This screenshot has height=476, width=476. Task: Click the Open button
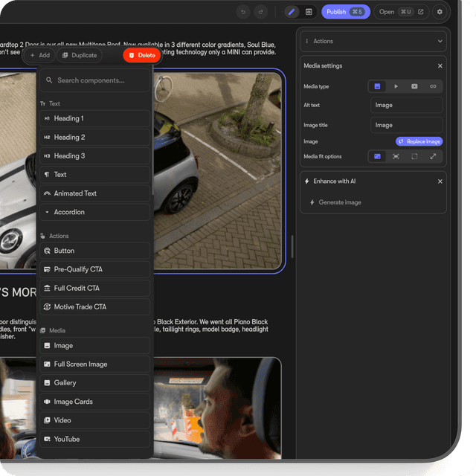click(x=401, y=12)
